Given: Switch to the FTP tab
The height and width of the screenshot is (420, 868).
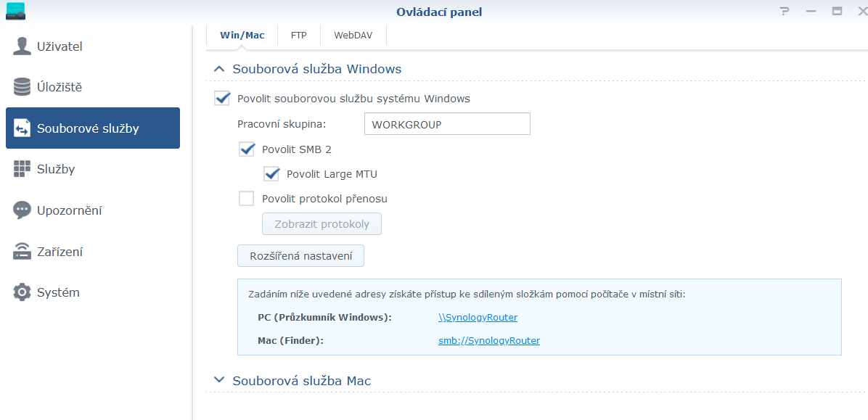Looking at the screenshot, I should (x=298, y=34).
